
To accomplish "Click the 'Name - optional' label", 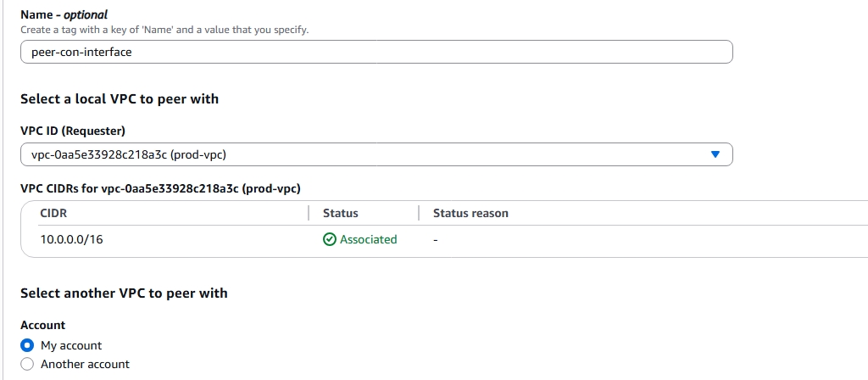I will pyautogui.click(x=64, y=15).
